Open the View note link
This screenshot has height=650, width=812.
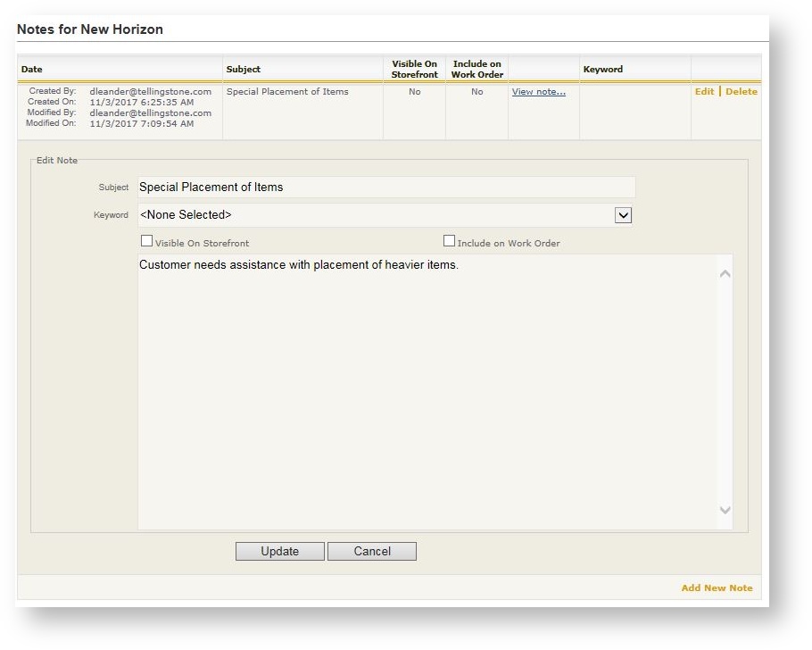(x=538, y=91)
